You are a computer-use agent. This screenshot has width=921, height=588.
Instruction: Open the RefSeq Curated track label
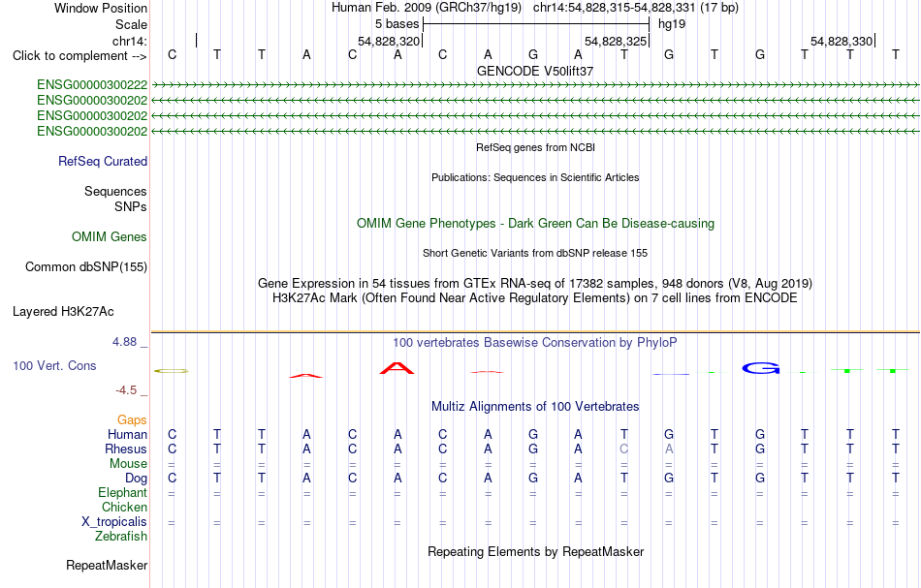(x=103, y=162)
